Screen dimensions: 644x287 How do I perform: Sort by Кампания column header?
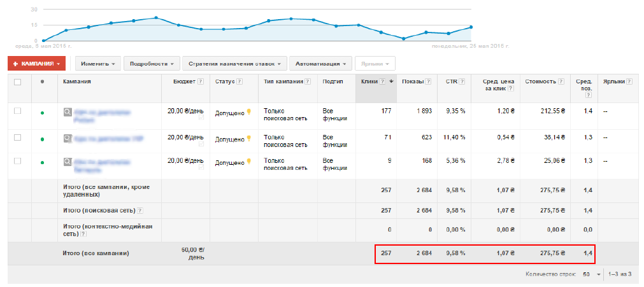coord(77,81)
